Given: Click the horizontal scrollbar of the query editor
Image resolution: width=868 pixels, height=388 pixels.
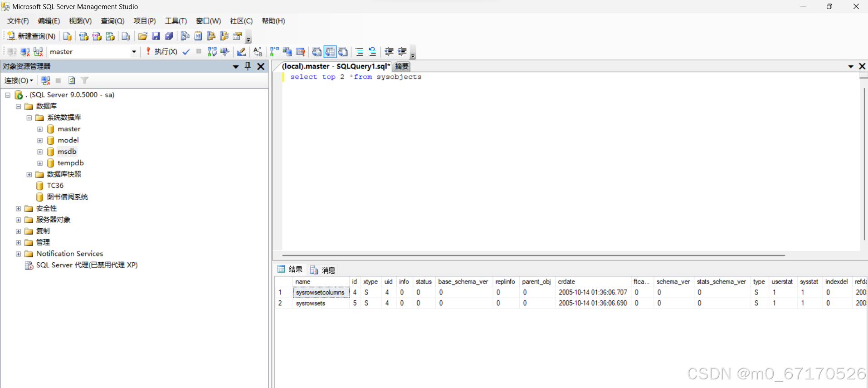Looking at the screenshot, I should [x=533, y=255].
